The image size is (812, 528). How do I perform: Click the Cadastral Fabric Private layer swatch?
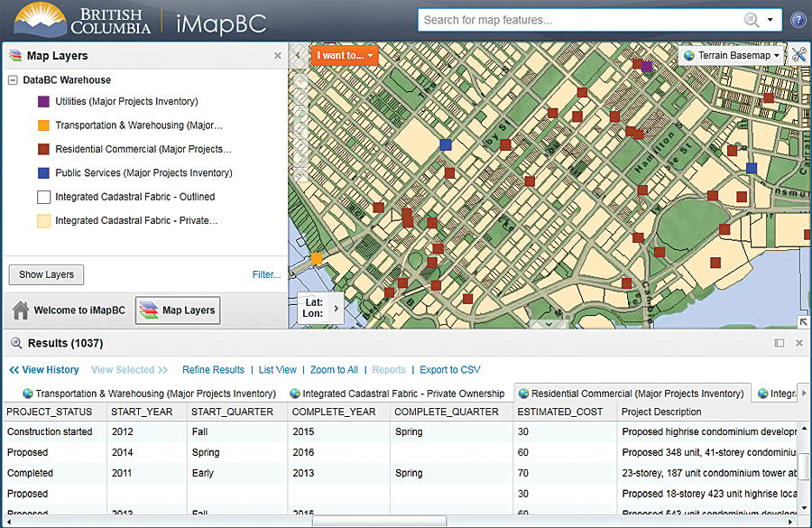click(44, 221)
